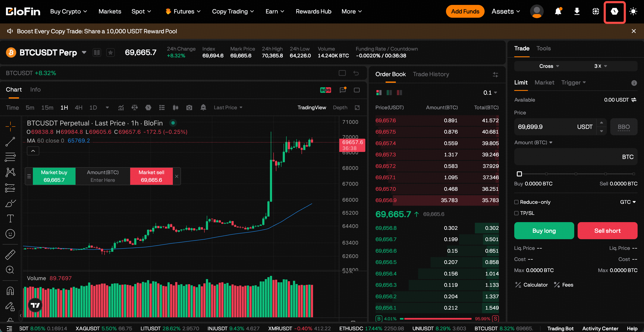Screen dimensions: 644x332
Task: Open the notifications bell
Action: tap(558, 11)
